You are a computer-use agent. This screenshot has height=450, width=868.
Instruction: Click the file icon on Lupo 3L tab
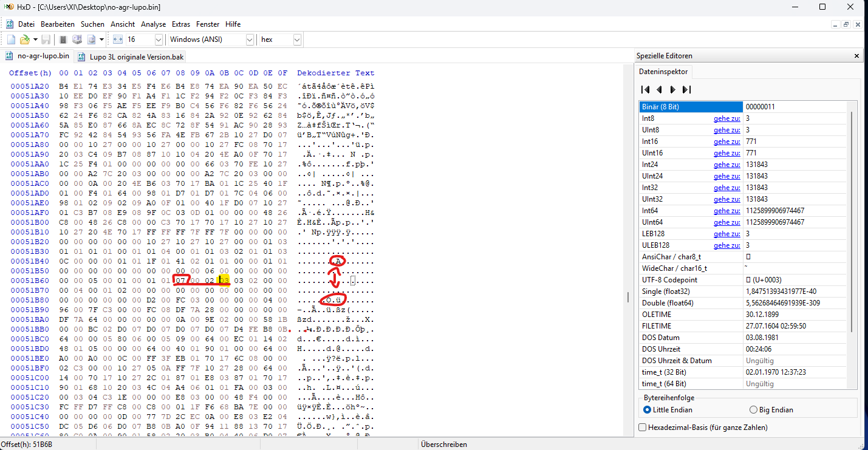point(82,57)
